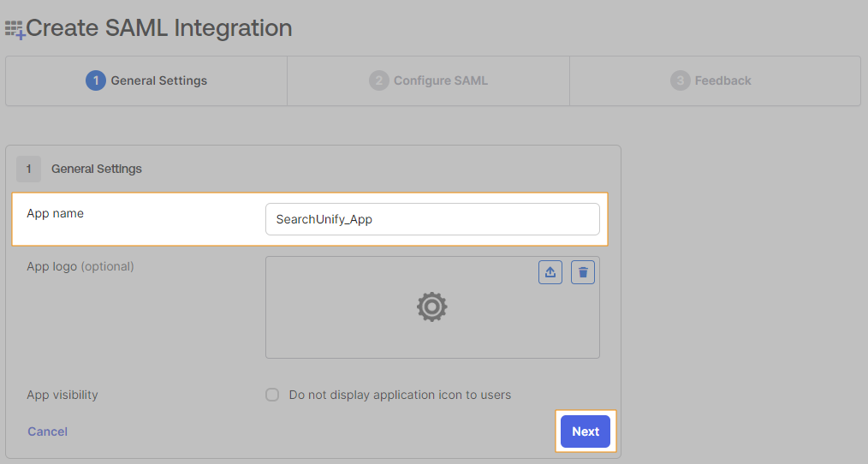Click the blue step 1 number circle
868x464 pixels.
point(95,80)
